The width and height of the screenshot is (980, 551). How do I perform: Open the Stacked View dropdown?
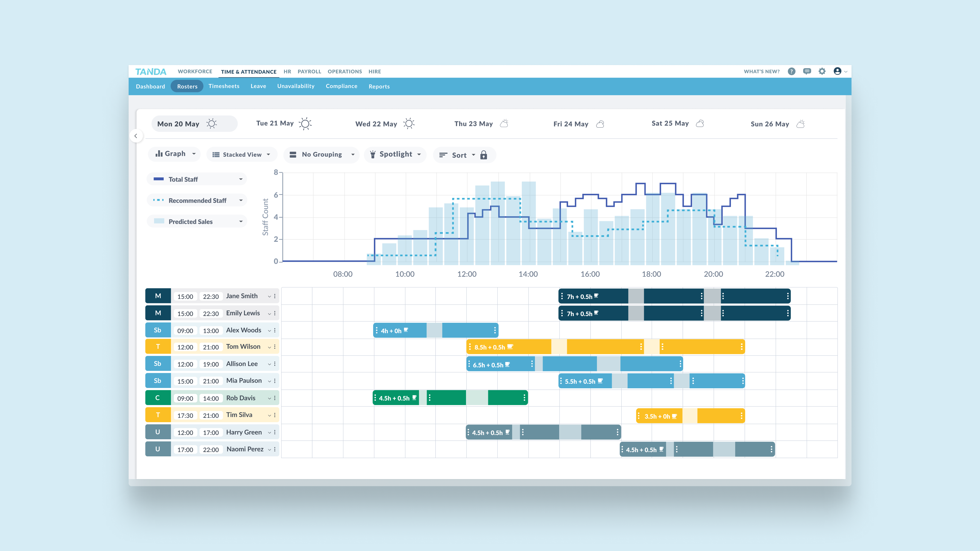coord(242,154)
